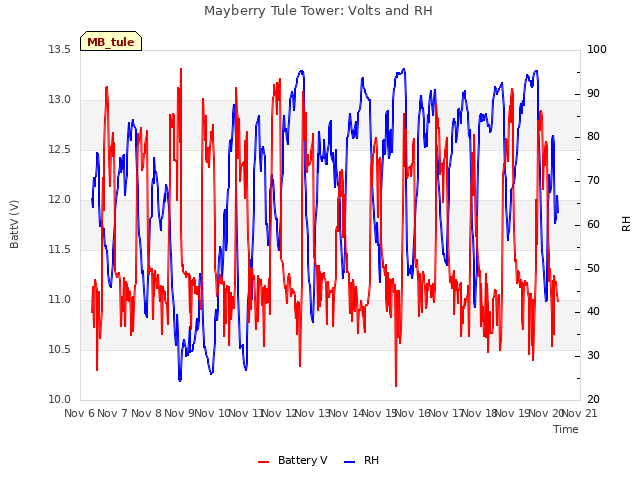This screenshot has width=640, height=480.
Task: Click the 13.0 left axis tick label
Action: (x=59, y=100)
